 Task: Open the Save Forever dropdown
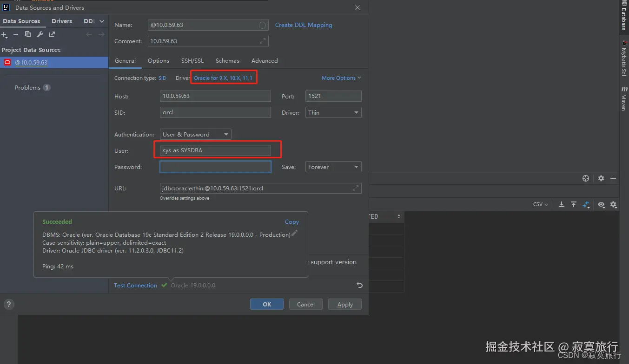334,167
